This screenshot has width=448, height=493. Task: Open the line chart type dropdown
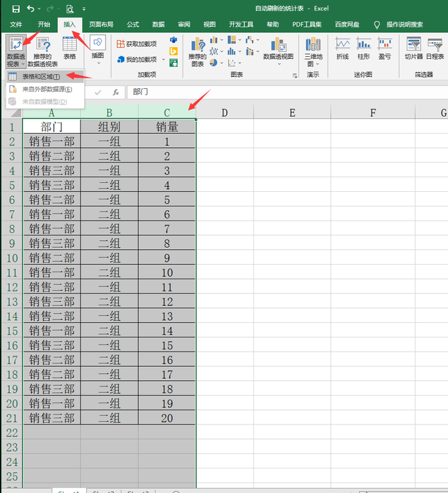coord(222,51)
